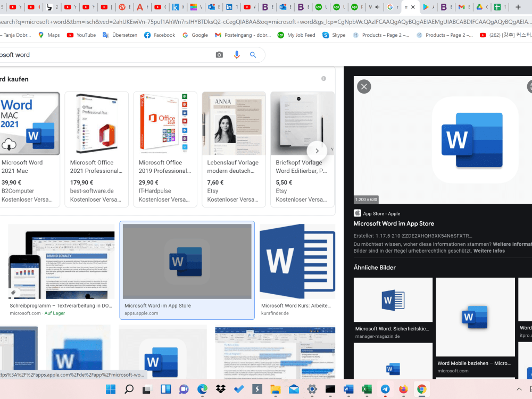Start voice search with the microphone icon

point(237,55)
